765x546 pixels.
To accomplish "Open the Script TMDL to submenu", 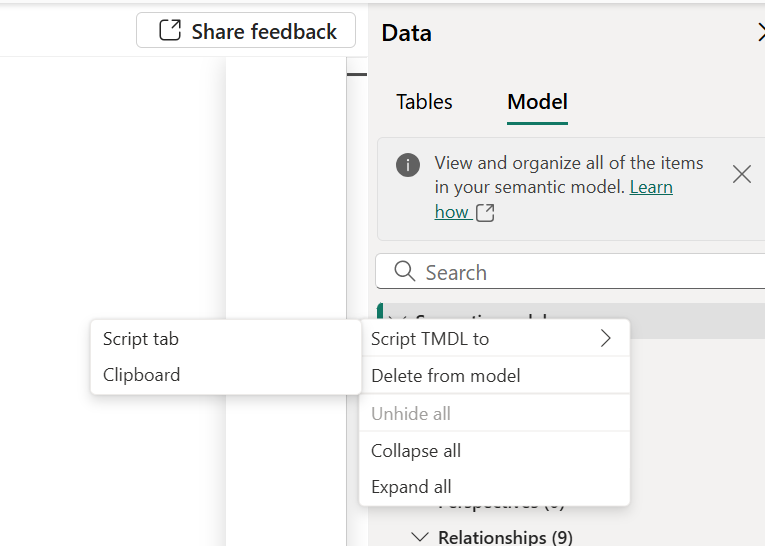I will [430, 339].
